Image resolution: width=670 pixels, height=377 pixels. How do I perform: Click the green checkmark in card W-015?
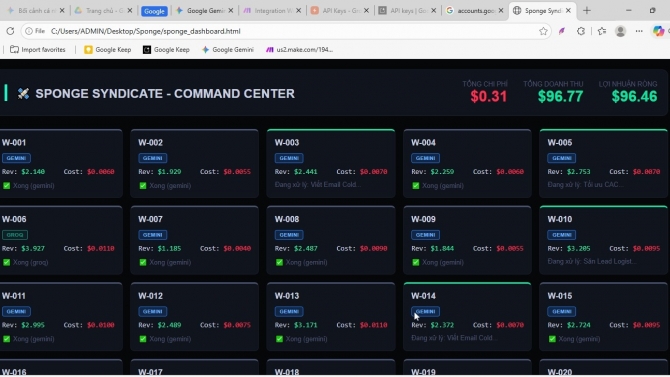coord(552,339)
